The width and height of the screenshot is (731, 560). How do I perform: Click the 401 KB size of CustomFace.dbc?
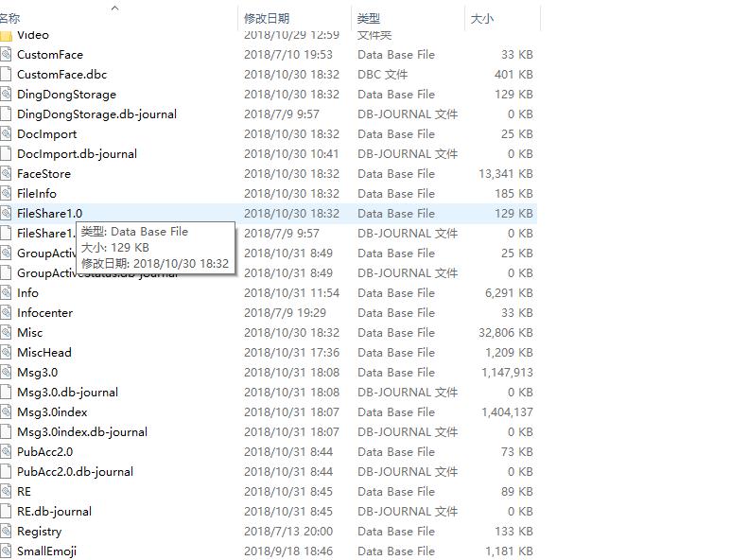[513, 75]
